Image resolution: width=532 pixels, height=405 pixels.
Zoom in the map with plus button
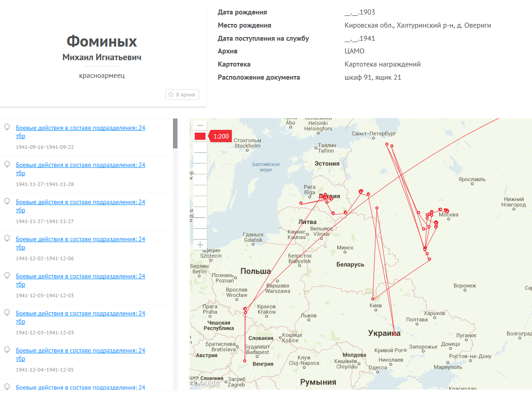(x=200, y=245)
